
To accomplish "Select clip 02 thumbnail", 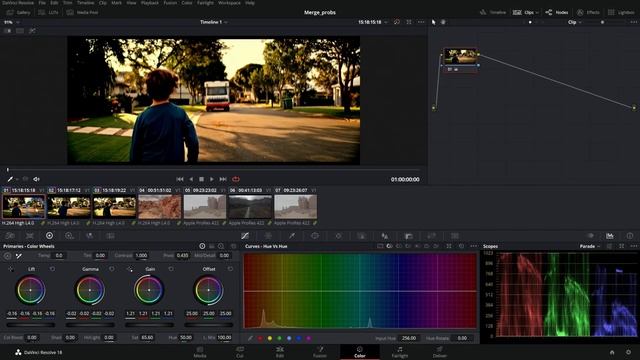I will click(69, 207).
